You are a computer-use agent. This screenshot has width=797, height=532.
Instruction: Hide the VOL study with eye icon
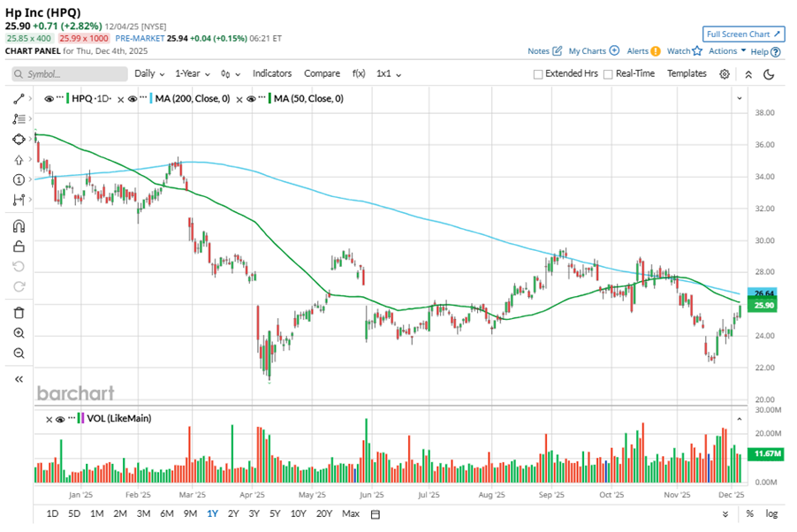point(58,418)
